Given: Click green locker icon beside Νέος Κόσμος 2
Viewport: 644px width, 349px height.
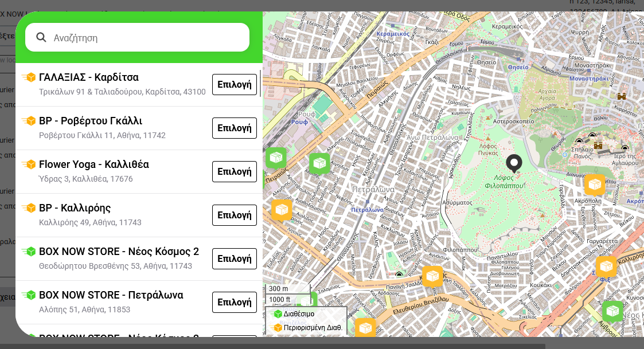Looking at the screenshot, I should pos(29,251).
